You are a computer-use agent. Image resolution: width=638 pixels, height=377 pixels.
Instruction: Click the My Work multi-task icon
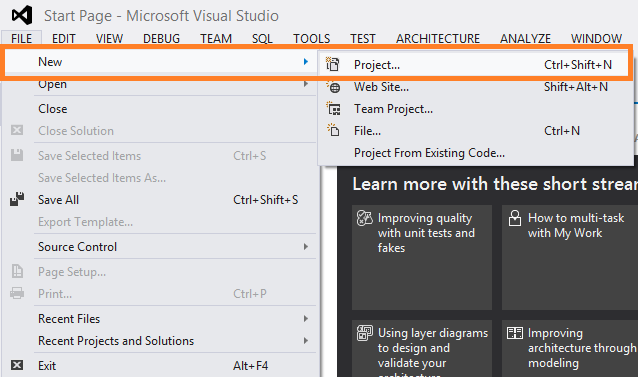(x=515, y=218)
